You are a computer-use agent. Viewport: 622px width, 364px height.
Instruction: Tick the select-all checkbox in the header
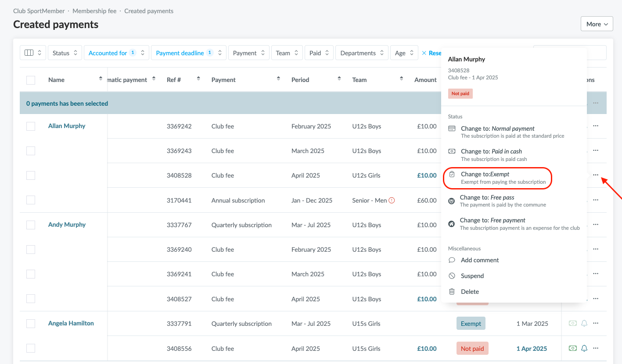click(31, 80)
